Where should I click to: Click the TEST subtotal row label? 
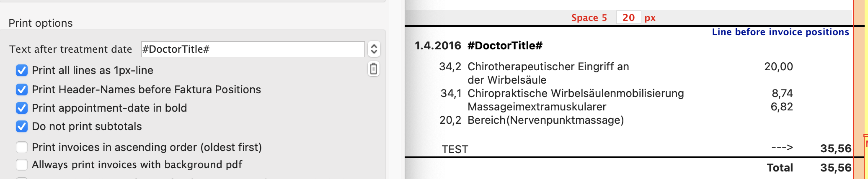[x=455, y=149]
